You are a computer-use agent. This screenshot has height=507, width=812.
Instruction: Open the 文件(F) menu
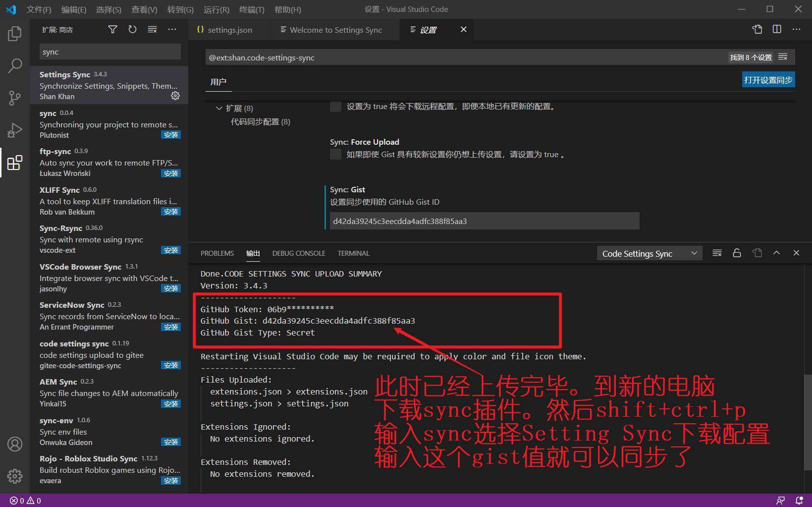pos(39,9)
